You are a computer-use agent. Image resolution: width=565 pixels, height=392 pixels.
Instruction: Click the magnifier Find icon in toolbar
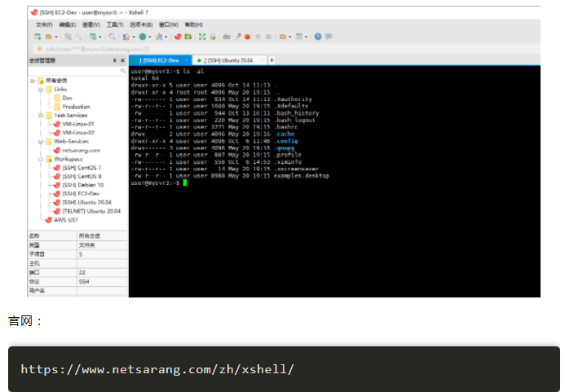pos(113,37)
